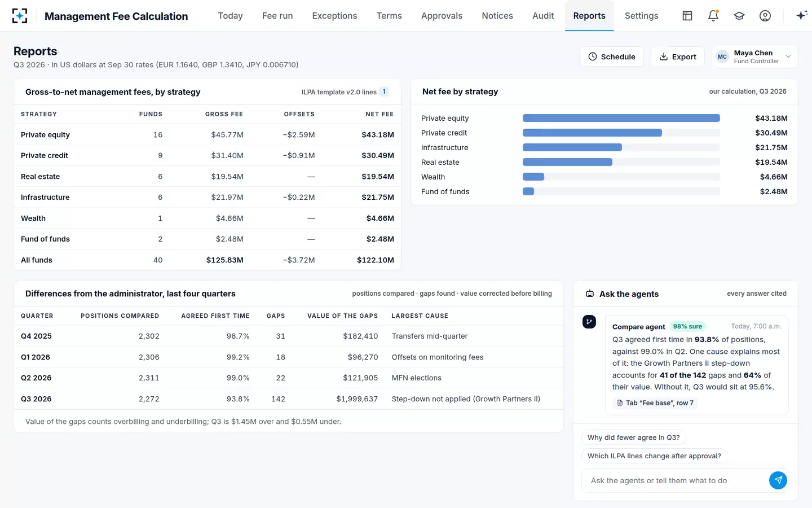812x508 pixels.
Task: Click "MFN elections" largest cause cell
Action: [x=417, y=378]
